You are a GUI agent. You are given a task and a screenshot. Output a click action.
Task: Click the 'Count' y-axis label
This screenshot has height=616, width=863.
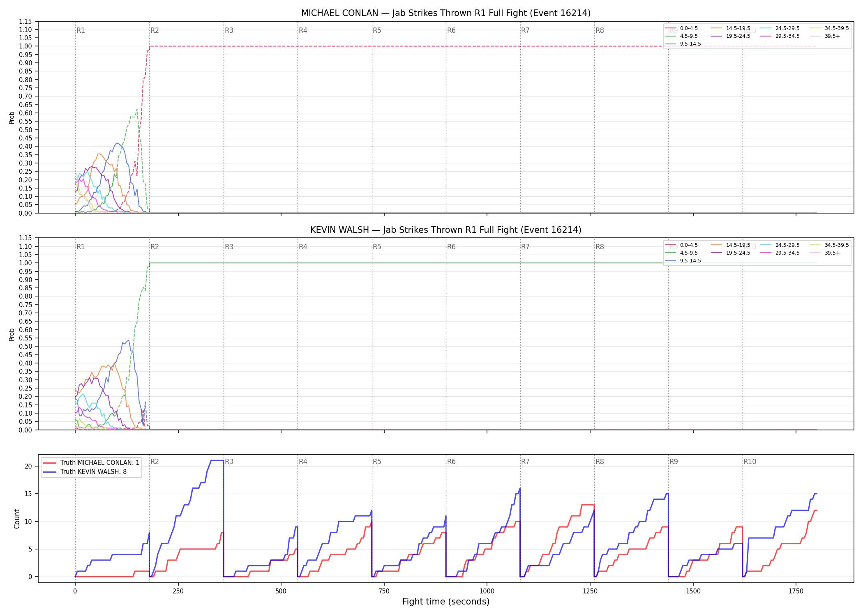17,519
